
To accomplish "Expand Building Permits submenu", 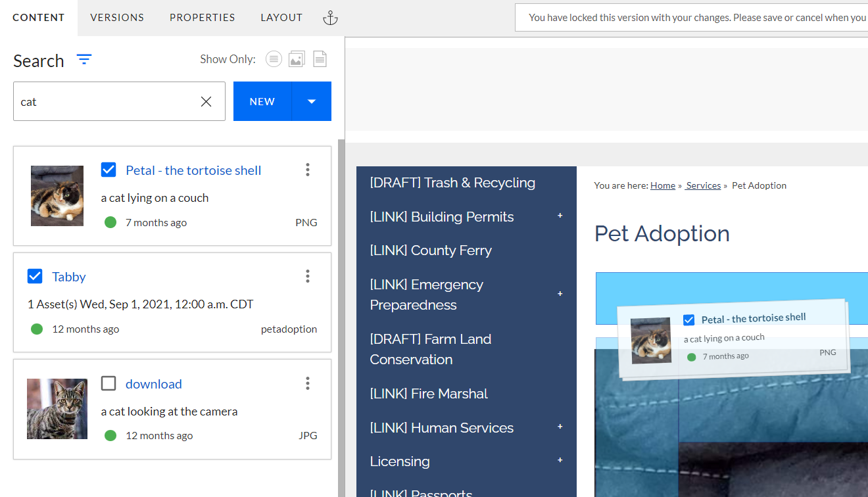I will click(x=560, y=216).
